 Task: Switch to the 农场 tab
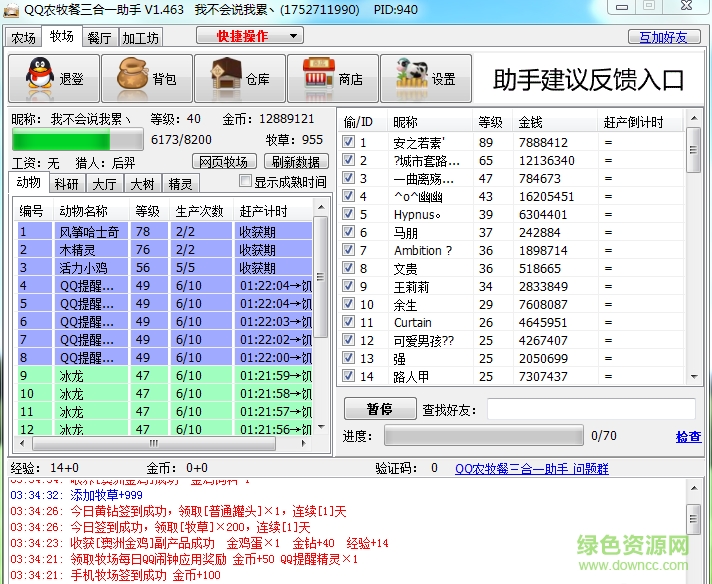click(23, 38)
